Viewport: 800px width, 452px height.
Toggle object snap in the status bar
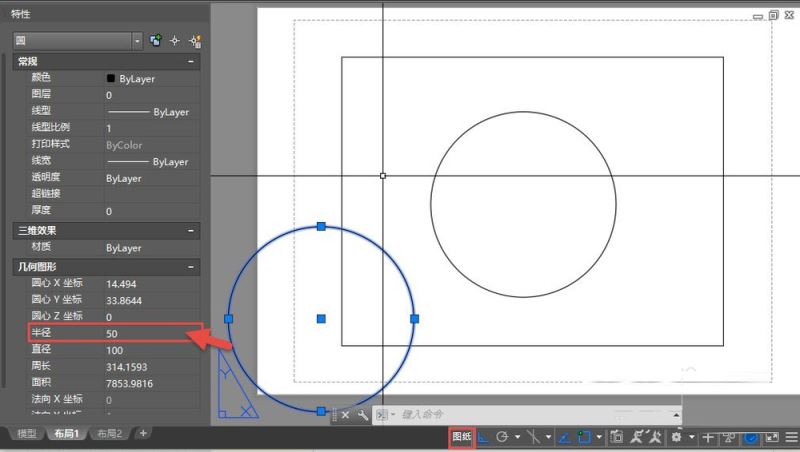(584, 437)
